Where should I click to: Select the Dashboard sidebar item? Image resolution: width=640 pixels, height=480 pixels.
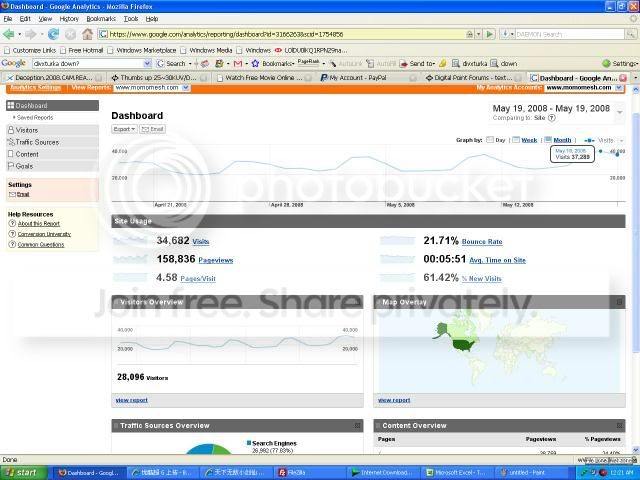(52, 106)
